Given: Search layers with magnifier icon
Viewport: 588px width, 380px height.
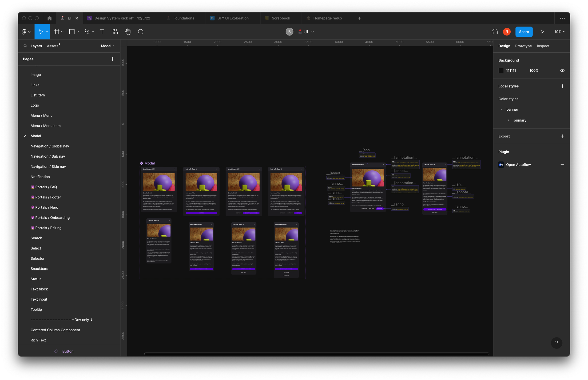Looking at the screenshot, I should 25,46.
